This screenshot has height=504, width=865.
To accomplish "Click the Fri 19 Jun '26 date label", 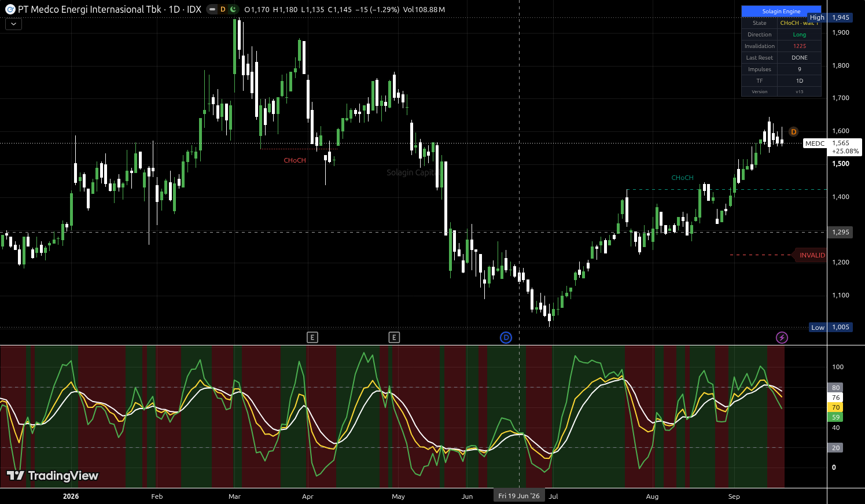I will coord(519,496).
